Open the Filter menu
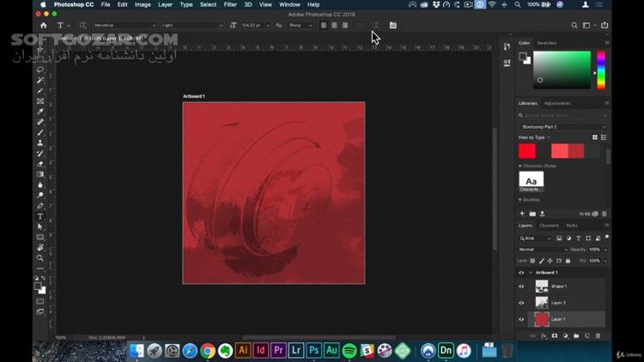The width and height of the screenshot is (644, 362). 230,4
